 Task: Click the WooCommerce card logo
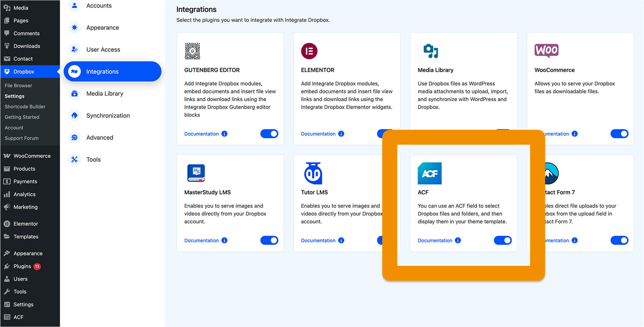tap(547, 50)
